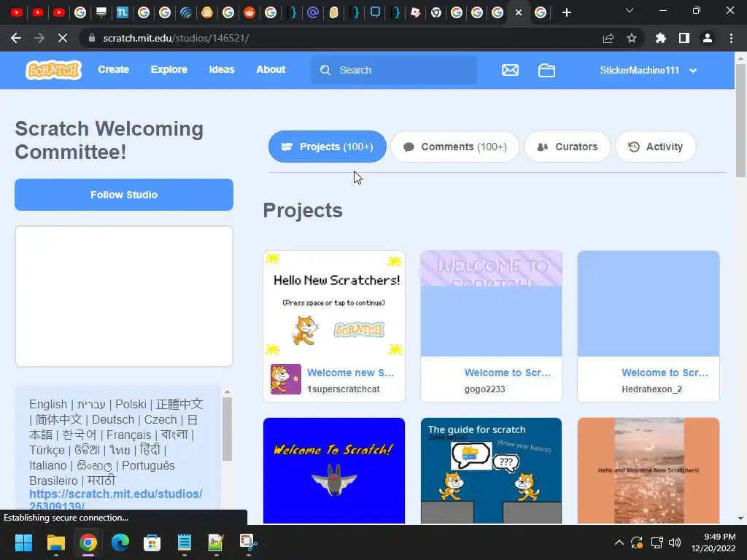Open Microsoft Store from the taskbar
Image resolution: width=747 pixels, height=560 pixels.
[x=152, y=542]
